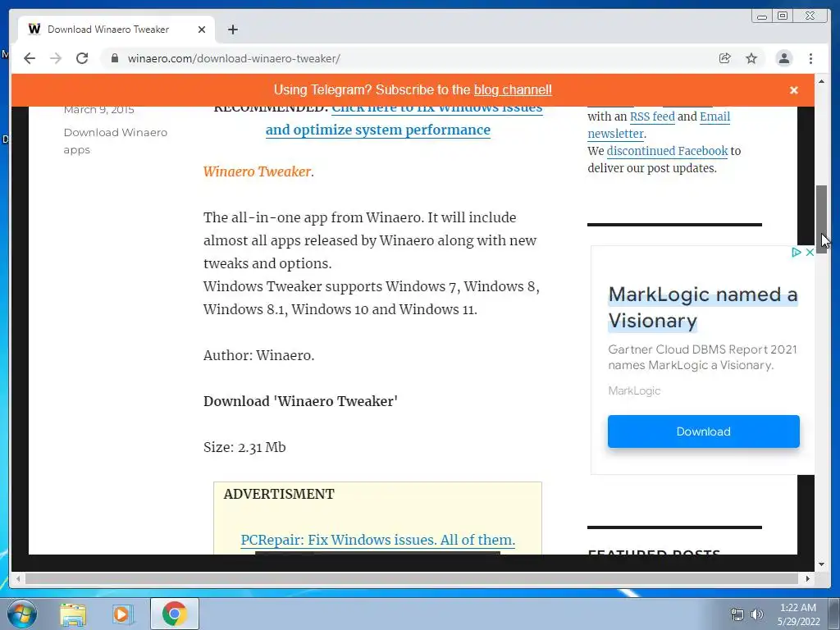This screenshot has height=630, width=840.
Task: Click the blue MarkLogic Download button
Action: pyautogui.click(x=703, y=431)
